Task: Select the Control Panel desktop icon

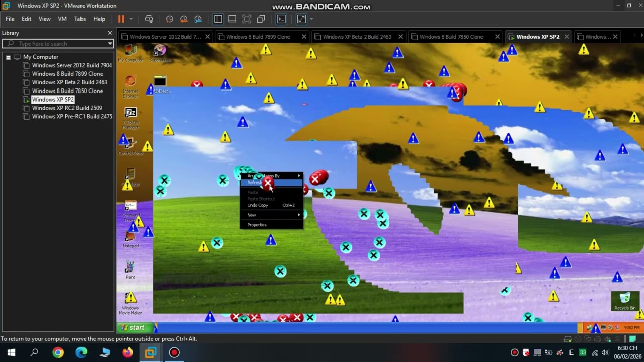Action: (131, 146)
